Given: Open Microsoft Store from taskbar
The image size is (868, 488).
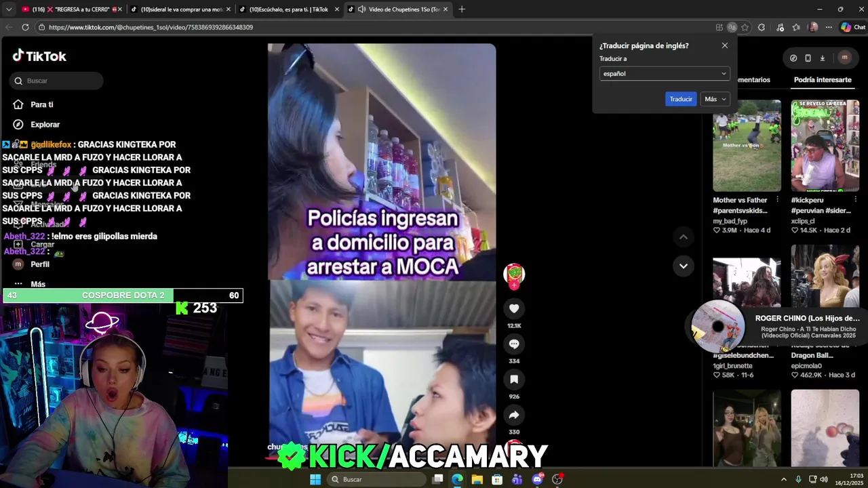Looking at the screenshot, I should [x=497, y=479].
